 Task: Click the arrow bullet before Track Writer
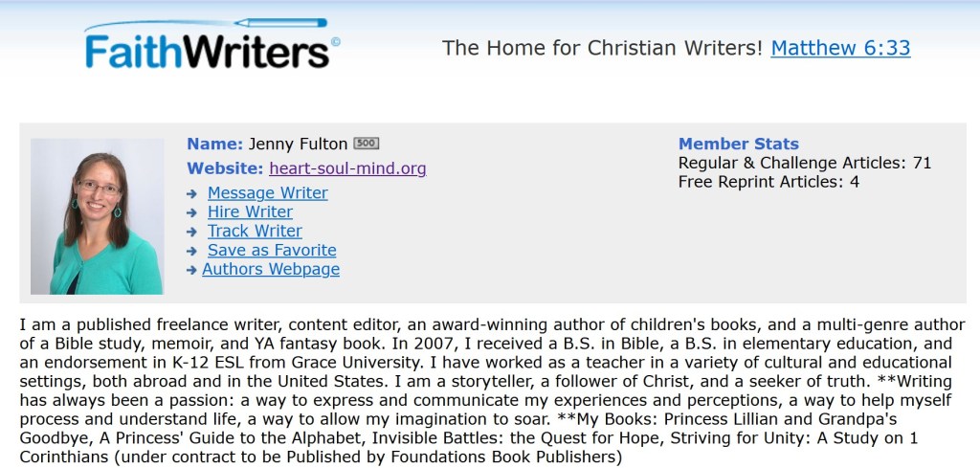pos(192,233)
